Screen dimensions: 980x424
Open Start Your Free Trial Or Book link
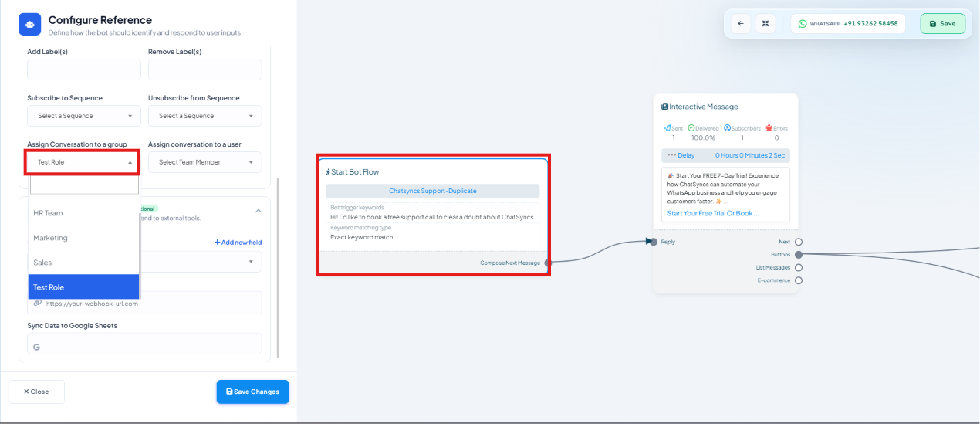pos(712,213)
